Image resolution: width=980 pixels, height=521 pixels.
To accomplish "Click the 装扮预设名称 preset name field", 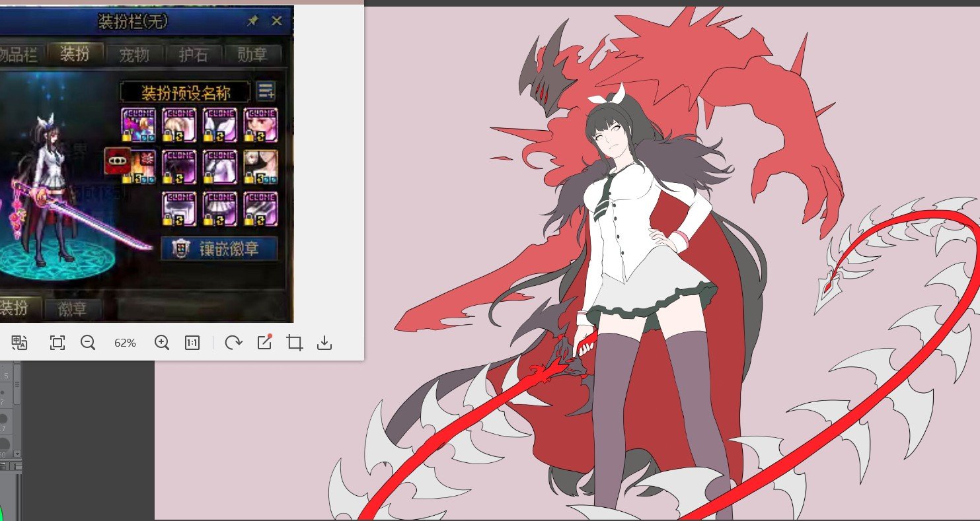I will (186, 91).
